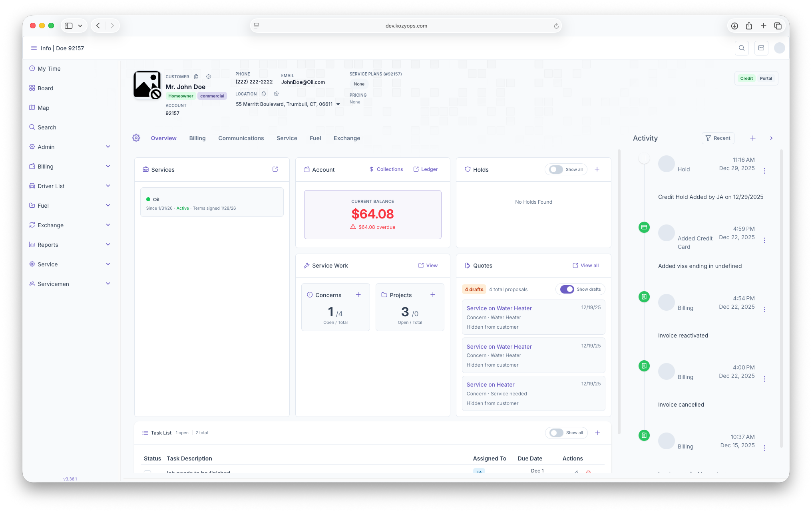Viewport: 812px width, 512px height.
Task: Open the Collections link
Action: (386, 169)
